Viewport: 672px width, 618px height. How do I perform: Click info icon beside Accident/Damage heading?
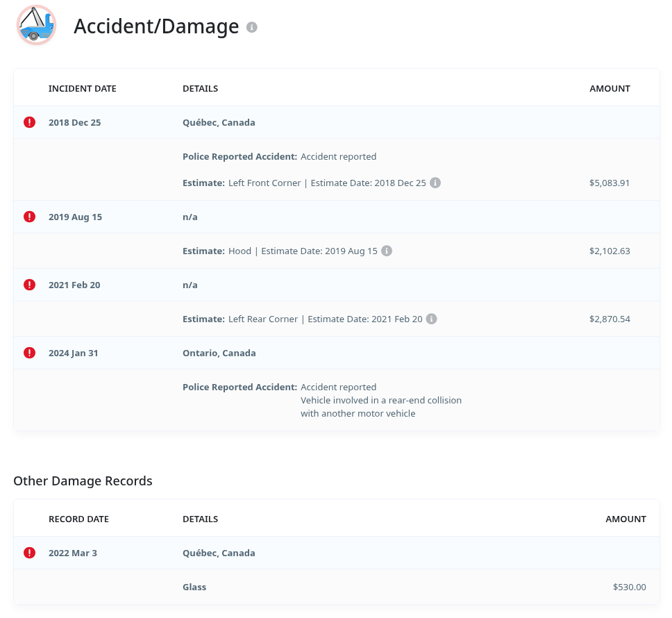pyautogui.click(x=252, y=27)
